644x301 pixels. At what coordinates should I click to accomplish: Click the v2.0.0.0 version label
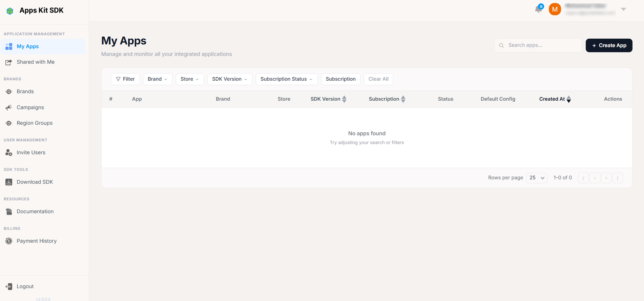(x=43, y=299)
